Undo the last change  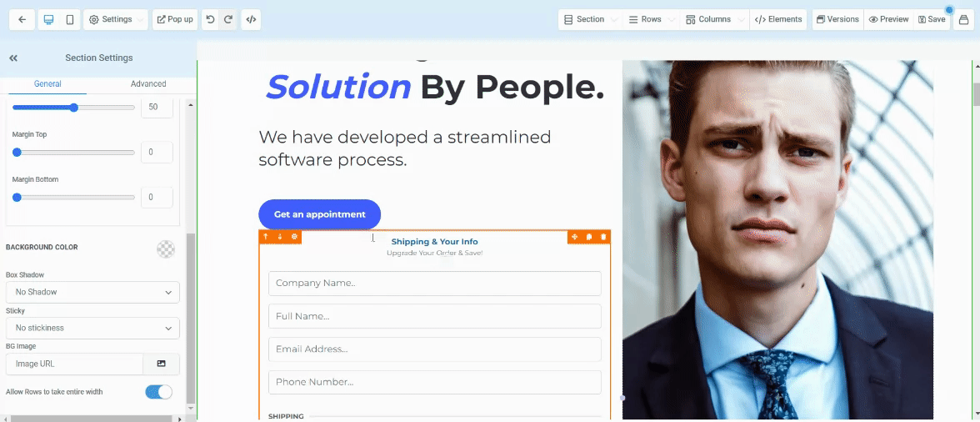coord(210,19)
